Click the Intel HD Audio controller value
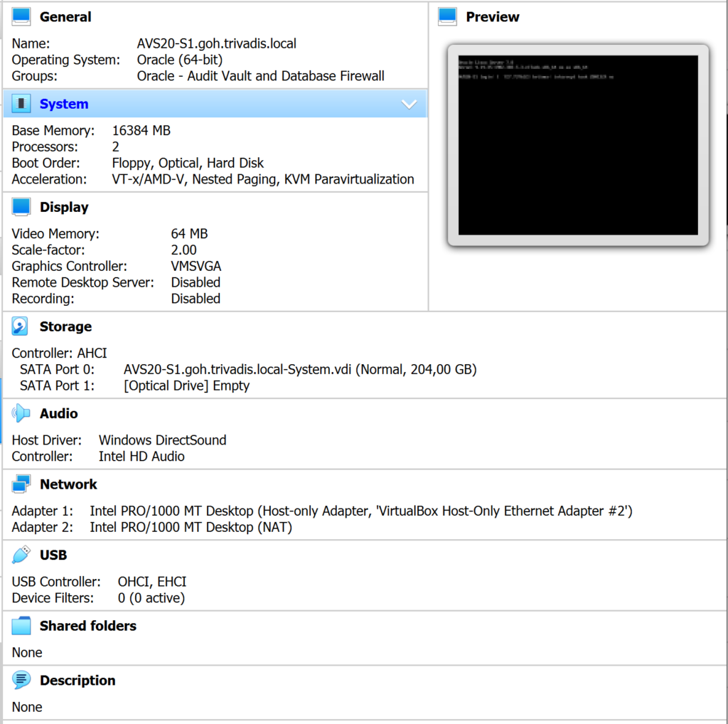Viewport: 728px width, 724px height. (141, 457)
